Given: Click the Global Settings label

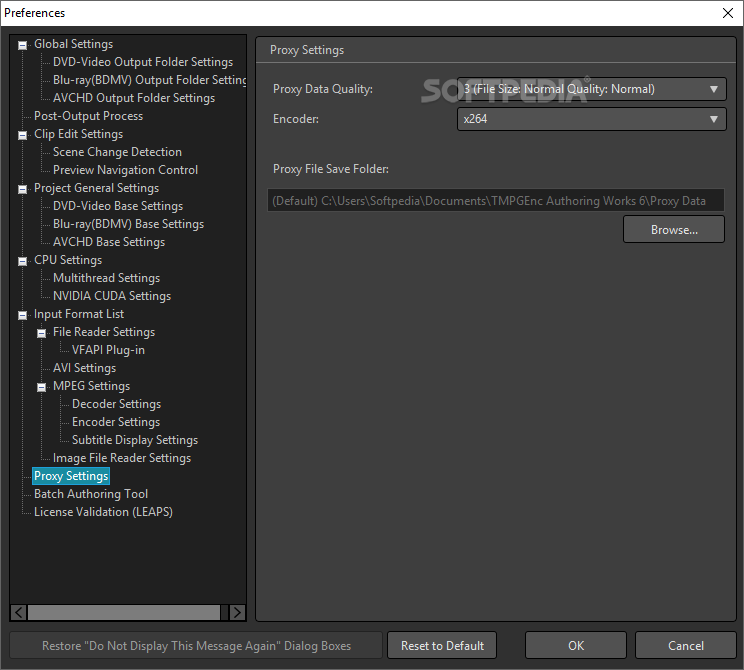Looking at the screenshot, I should [73, 44].
